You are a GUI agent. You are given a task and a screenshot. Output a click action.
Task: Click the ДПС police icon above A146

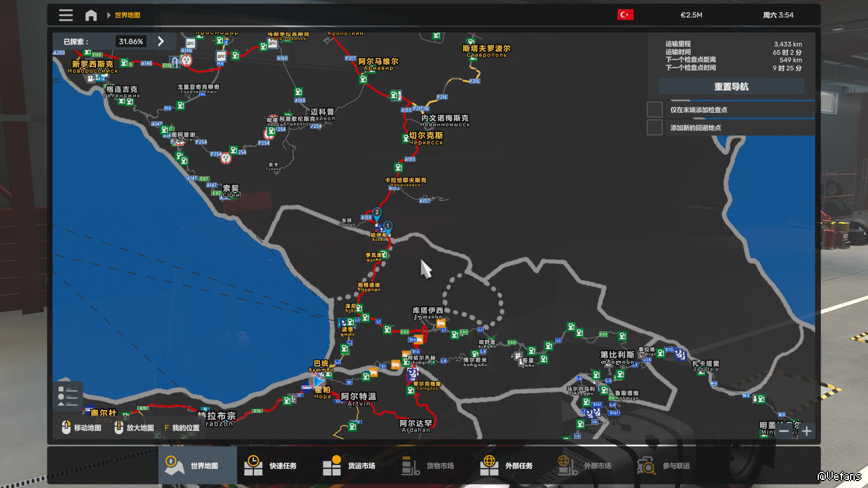pyautogui.click(x=190, y=43)
